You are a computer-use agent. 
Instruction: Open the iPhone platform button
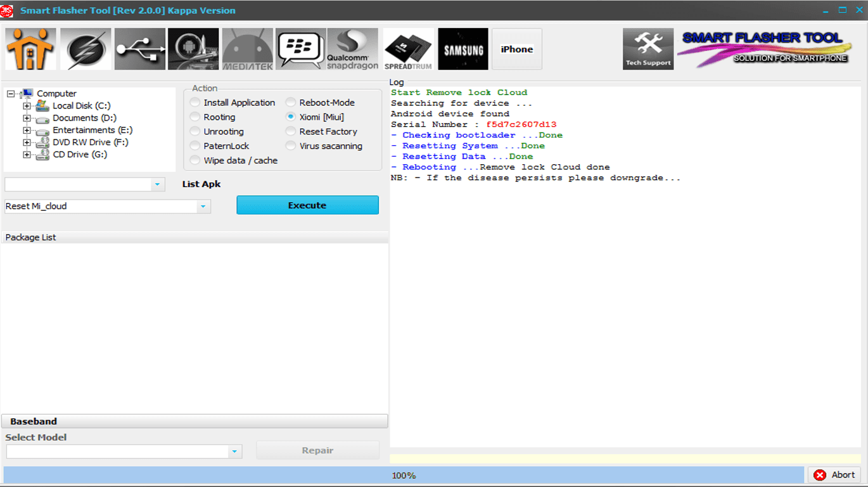pos(517,49)
